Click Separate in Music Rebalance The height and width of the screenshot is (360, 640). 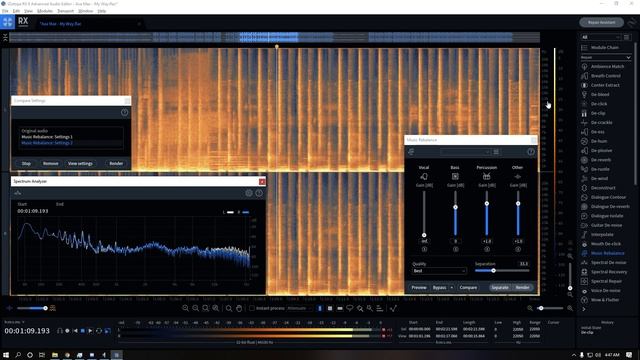tap(500, 288)
